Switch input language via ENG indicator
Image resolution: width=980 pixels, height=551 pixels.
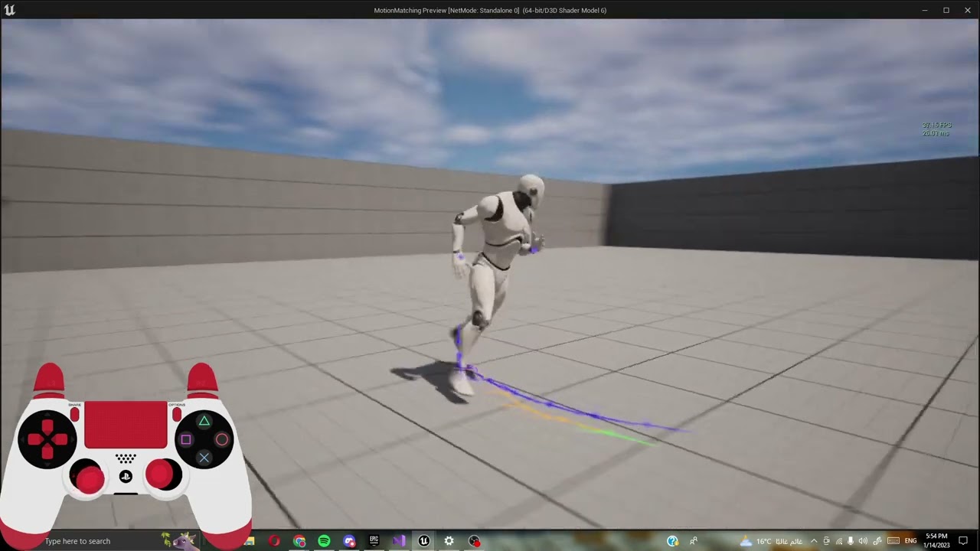[910, 541]
